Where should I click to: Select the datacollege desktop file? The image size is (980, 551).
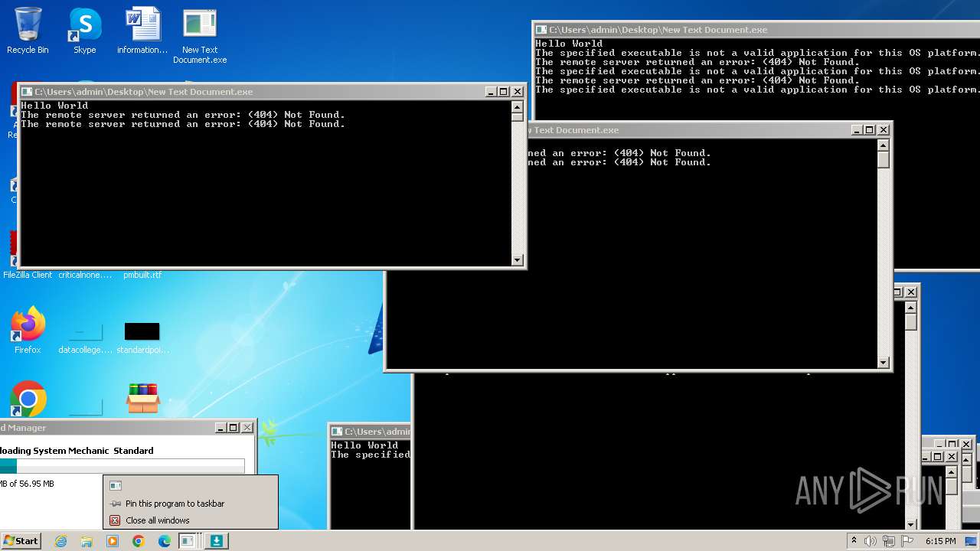[x=85, y=337]
